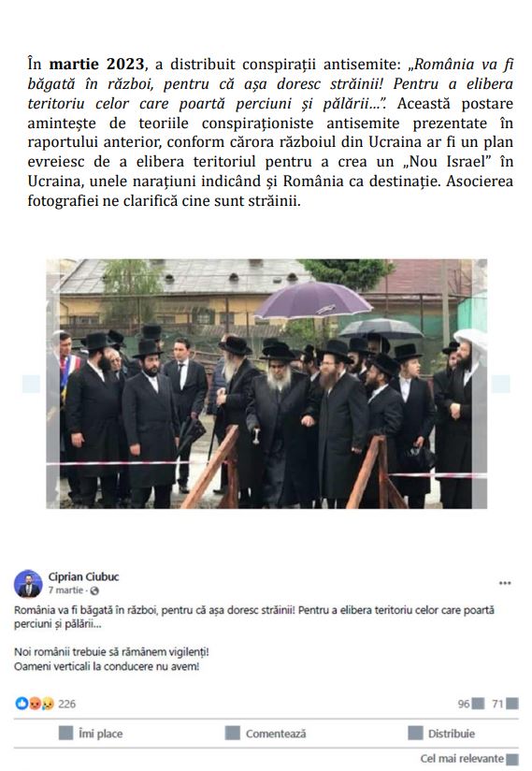Go to previous photo with left arrow
The height and width of the screenshot is (771, 532).
32,384
